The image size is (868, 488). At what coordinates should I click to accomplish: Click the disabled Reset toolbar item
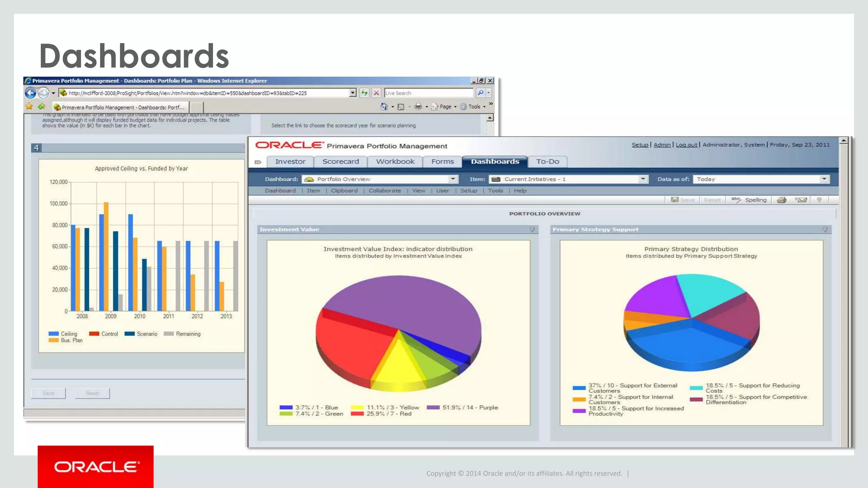[x=712, y=200]
